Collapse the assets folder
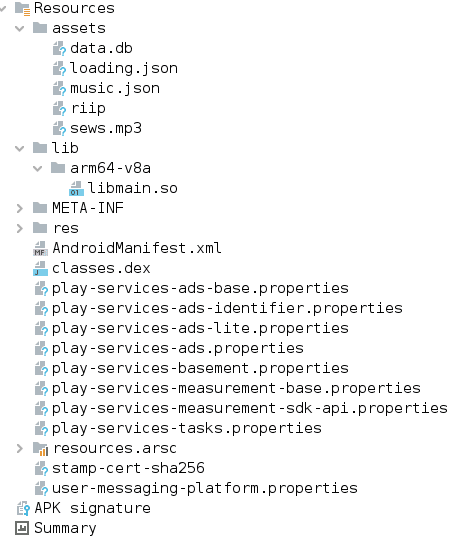This screenshot has height=544, width=475. [20, 28]
